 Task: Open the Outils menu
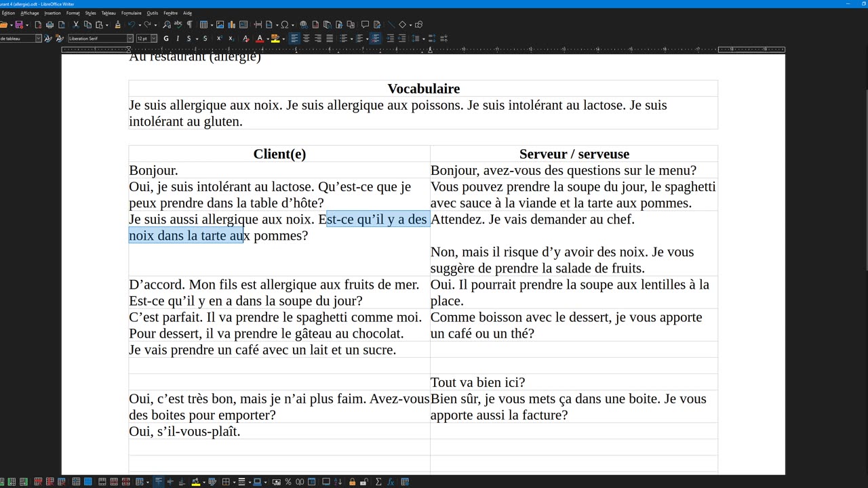(x=153, y=13)
